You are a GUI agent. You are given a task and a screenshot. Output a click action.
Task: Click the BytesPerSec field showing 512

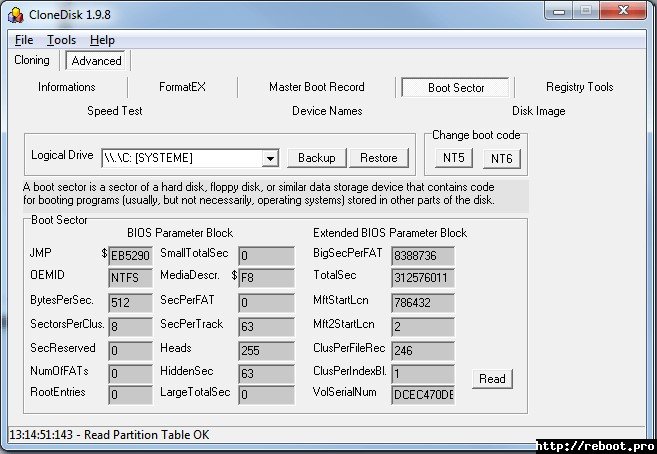(130, 302)
